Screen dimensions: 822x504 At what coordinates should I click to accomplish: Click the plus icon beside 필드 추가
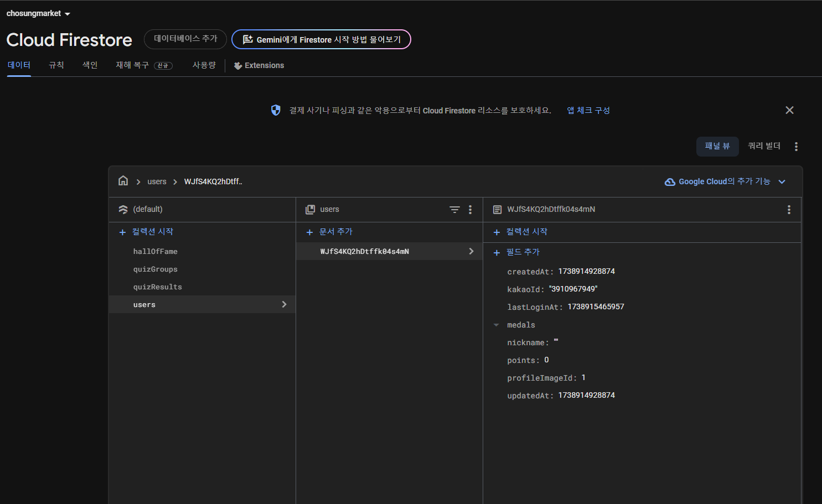coord(497,253)
